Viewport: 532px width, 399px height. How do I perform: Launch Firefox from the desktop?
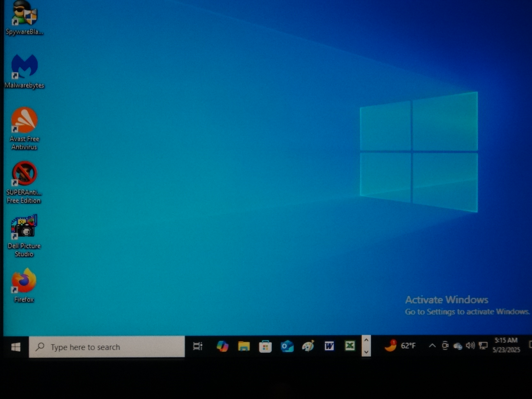24,285
